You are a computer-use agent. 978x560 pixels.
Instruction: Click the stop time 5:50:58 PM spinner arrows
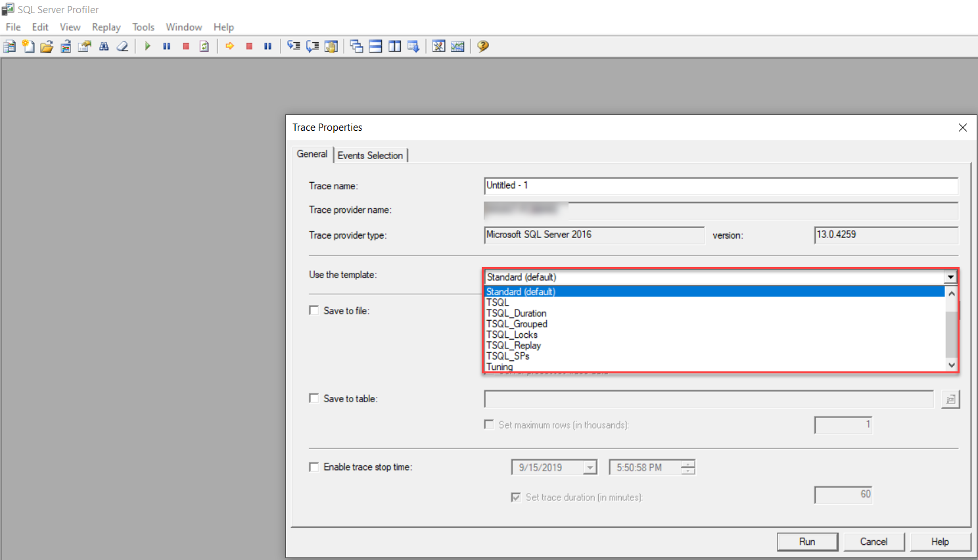click(687, 467)
